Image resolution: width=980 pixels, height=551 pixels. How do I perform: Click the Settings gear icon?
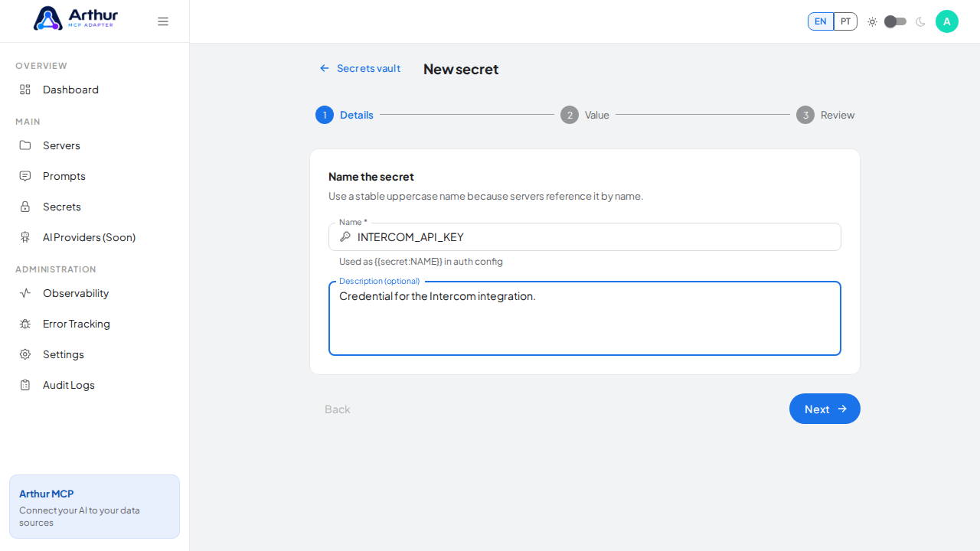tap(25, 354)
